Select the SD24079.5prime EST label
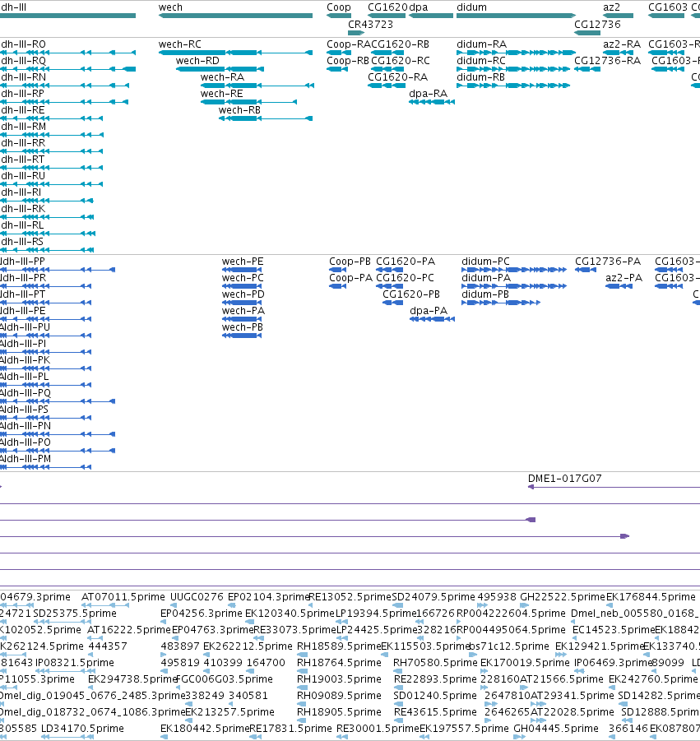 433,597
